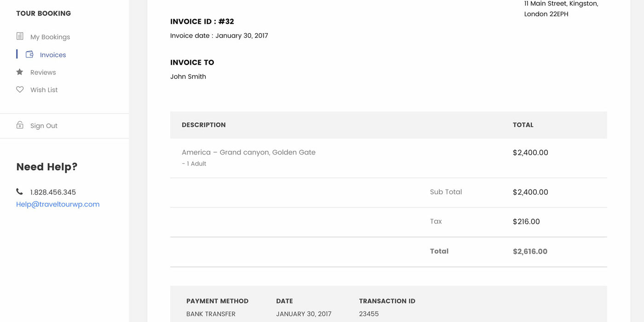Click the John Smith invoice recipient name
Screen dimensions: 644x322
tap(188, 76)
